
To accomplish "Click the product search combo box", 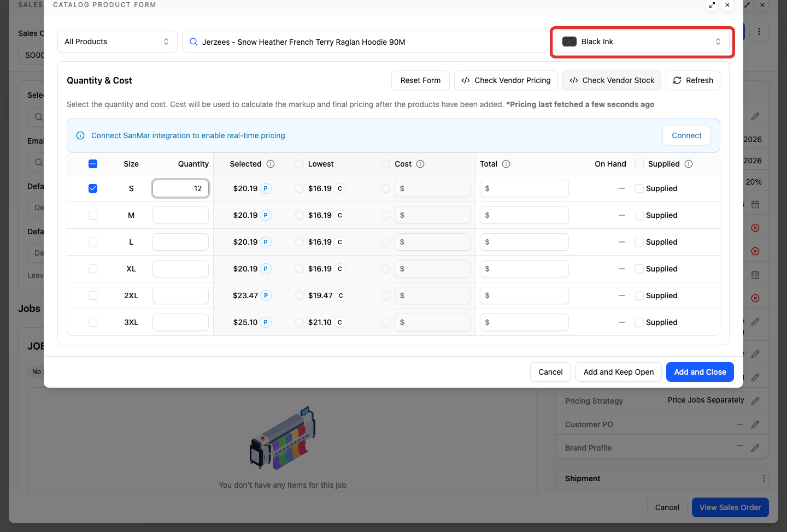I will 366,42.
